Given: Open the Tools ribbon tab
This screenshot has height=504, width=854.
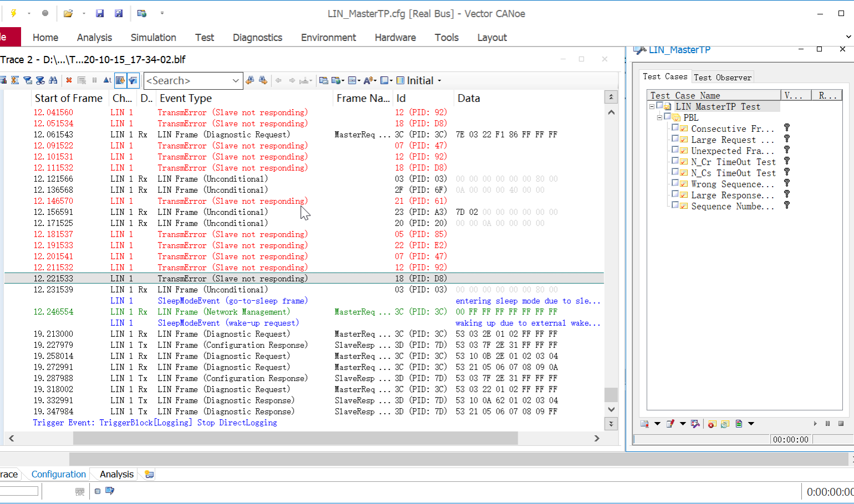Looking at the screenshot, I should pyautogui.click(x=447, y=38).
